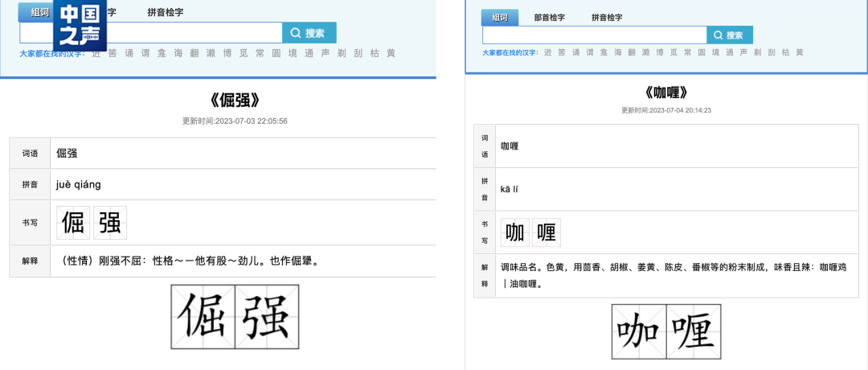Screen dimensions: 868x370
Task: Open the 拼音检字 tab on 倔强 page
Action: click(x=164, y=13)
